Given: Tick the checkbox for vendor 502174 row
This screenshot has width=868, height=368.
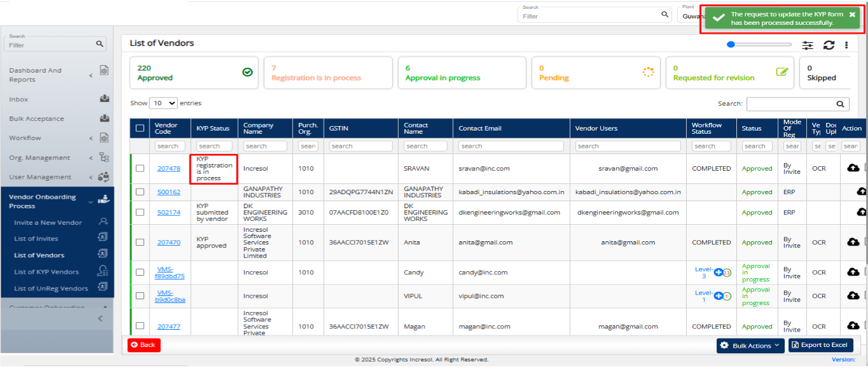Looking at the screenshot, I should click(140, 212).
